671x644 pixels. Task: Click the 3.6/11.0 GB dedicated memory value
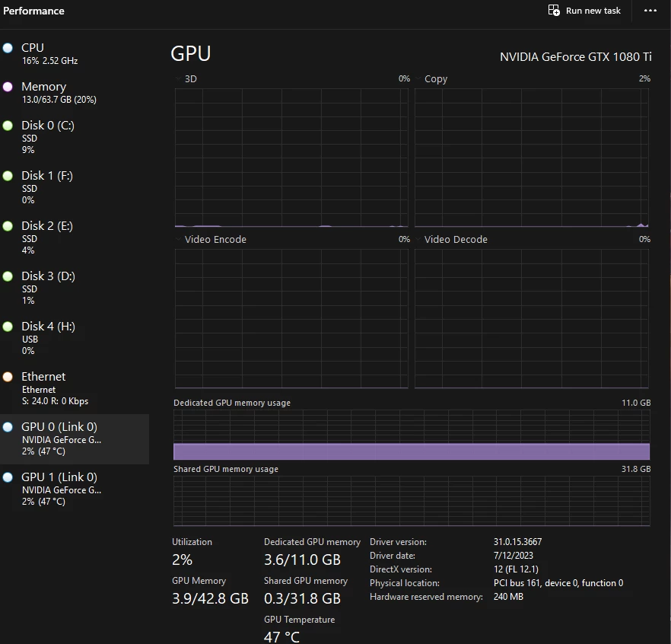(x=302, y=560)
